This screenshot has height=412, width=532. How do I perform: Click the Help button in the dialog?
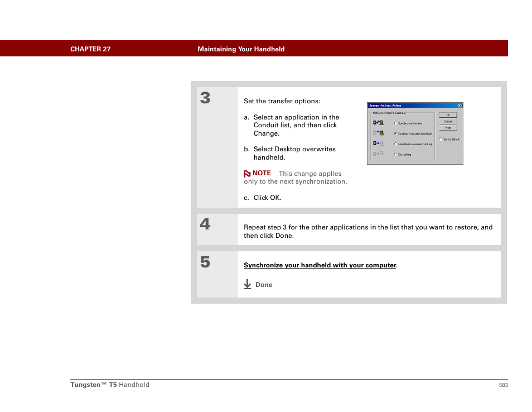pos(448,128)
